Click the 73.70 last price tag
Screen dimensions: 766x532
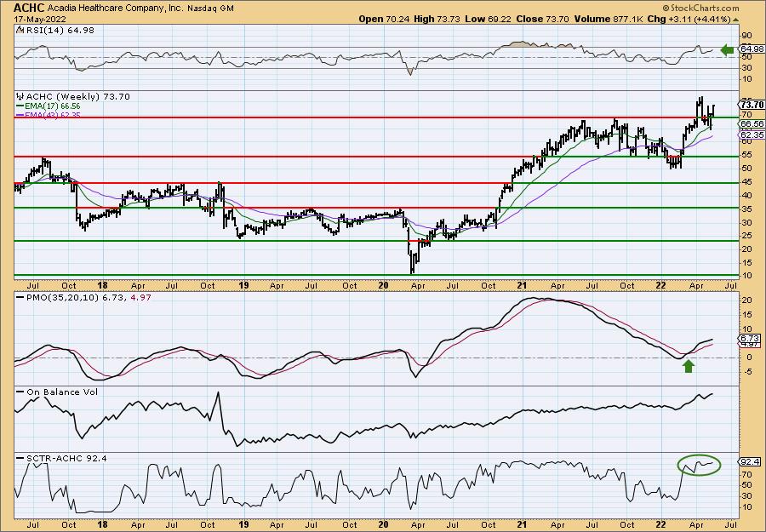pyautogui.click(x=752, y=105)
